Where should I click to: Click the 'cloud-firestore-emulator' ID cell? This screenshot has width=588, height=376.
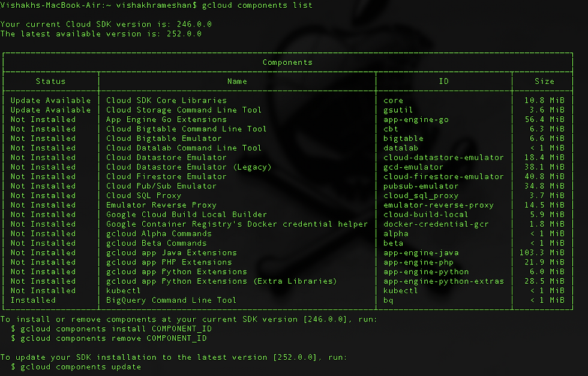443,176
